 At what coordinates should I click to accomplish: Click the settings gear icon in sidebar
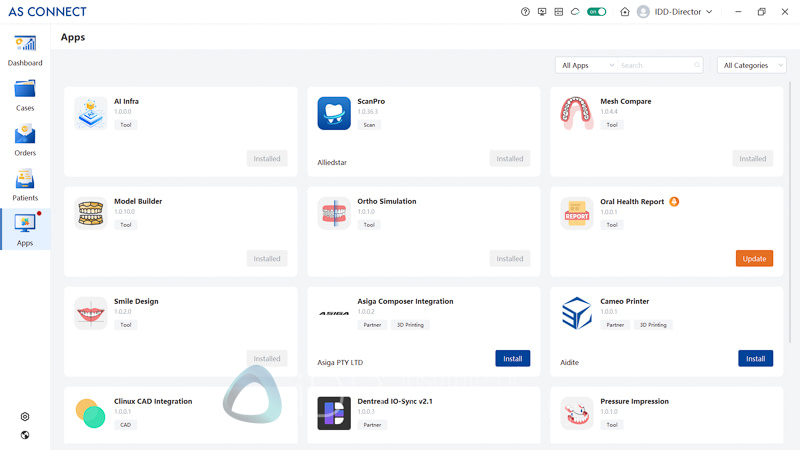click(x=25, y=417)
